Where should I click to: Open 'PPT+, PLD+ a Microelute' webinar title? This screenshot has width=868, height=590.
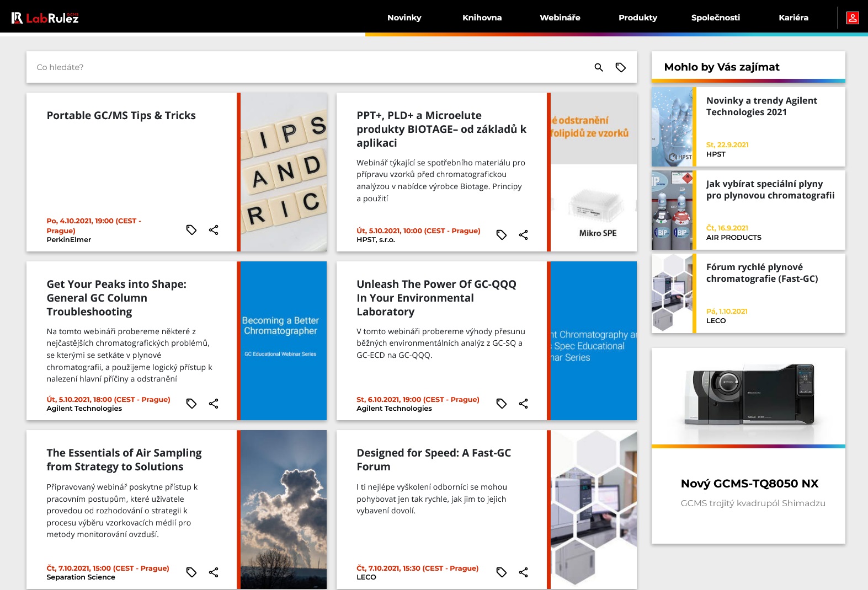tap(441, 129)
